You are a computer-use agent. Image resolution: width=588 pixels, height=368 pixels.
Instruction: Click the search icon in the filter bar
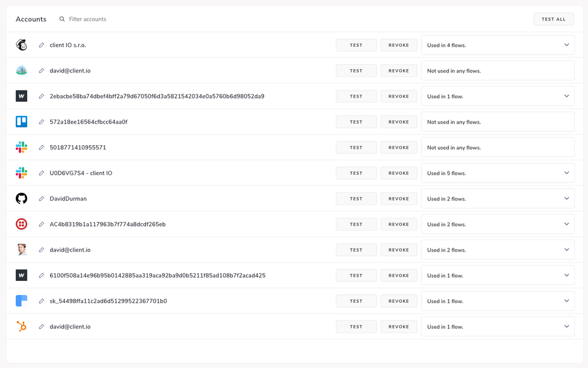point(62,19)
